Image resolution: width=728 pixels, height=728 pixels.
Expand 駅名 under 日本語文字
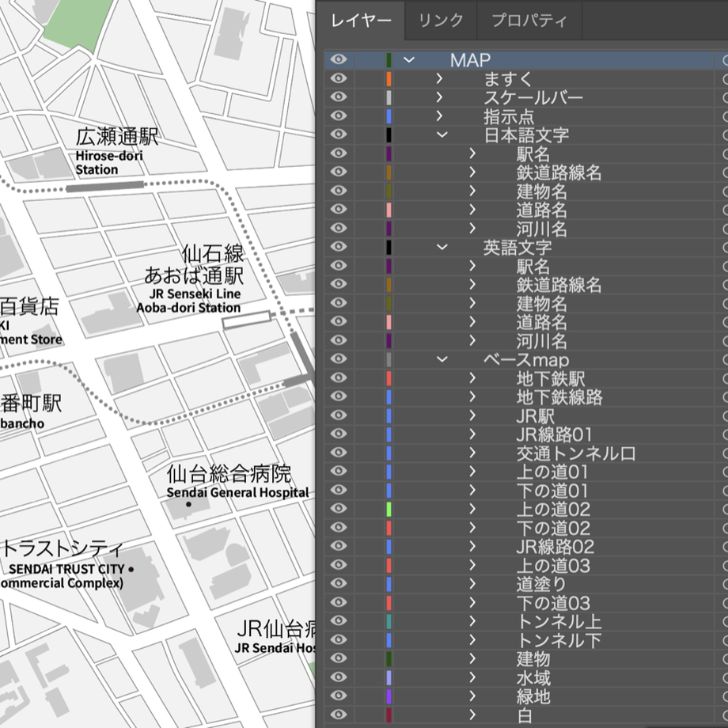(472, 154)
